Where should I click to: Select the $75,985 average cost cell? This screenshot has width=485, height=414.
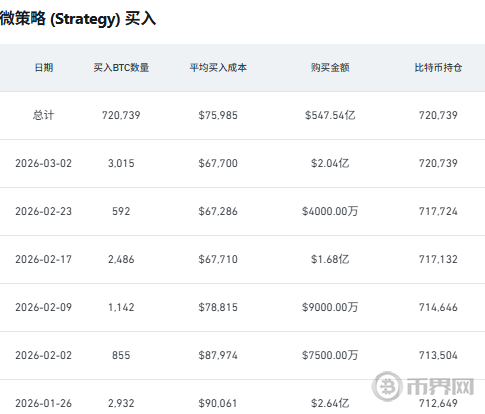click(x=218, y=115)
